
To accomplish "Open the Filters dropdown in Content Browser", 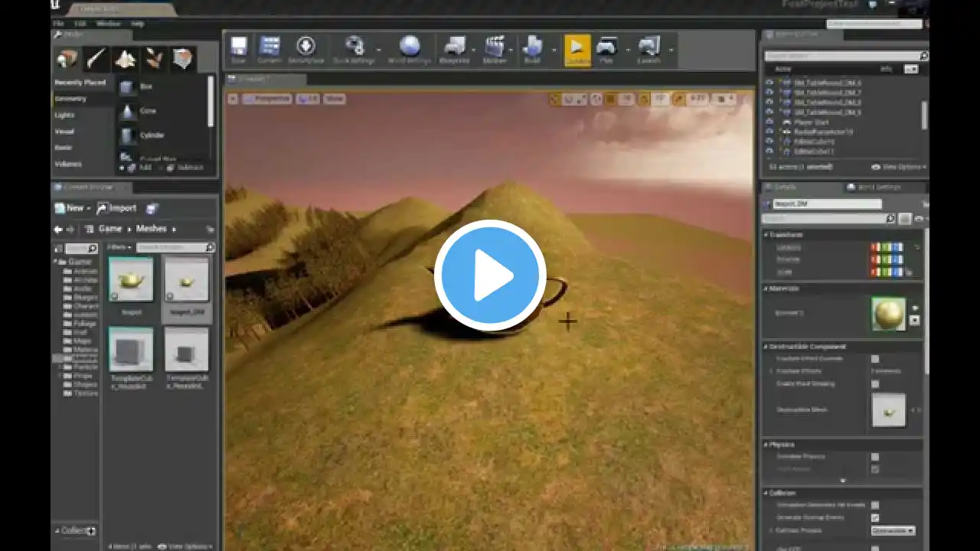I will (119, 247).
